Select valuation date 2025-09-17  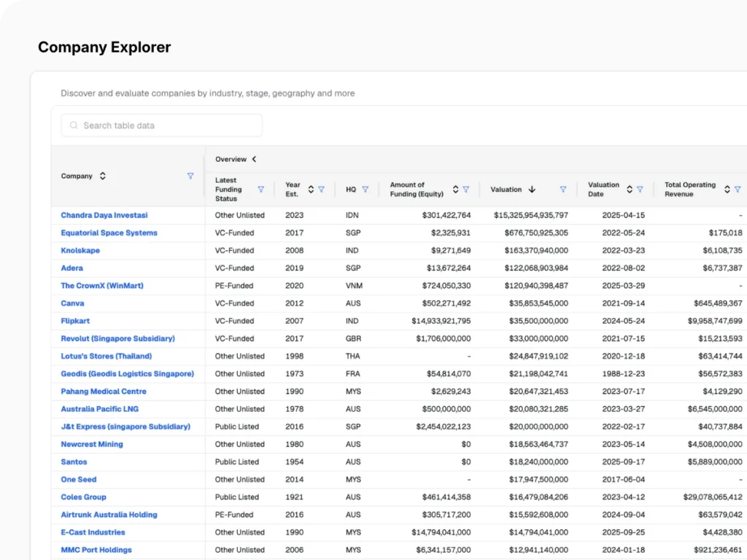click(x=624, y=462)
